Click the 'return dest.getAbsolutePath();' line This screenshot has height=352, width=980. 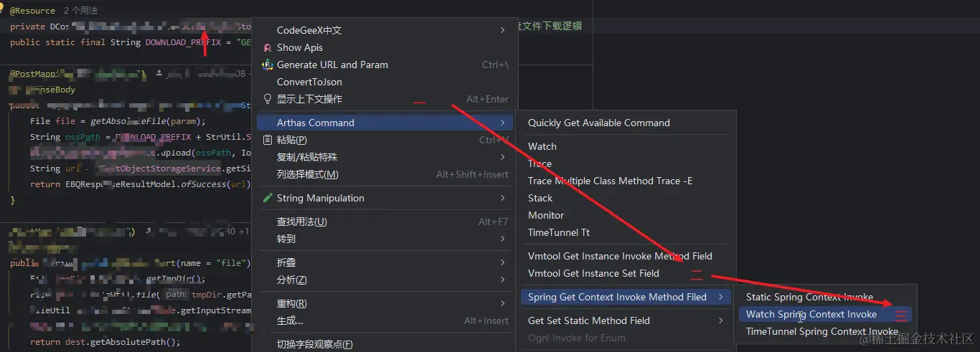(x=105, y=342)
